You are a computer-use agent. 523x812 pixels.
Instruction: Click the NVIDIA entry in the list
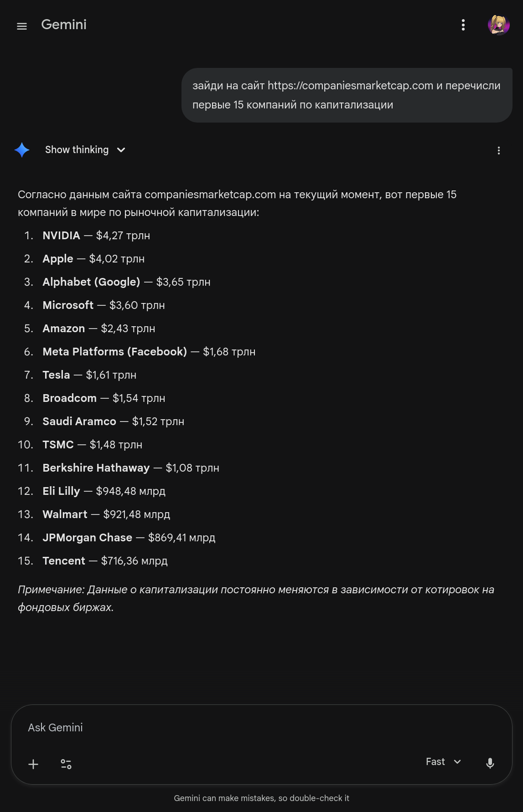pos(62,236)
